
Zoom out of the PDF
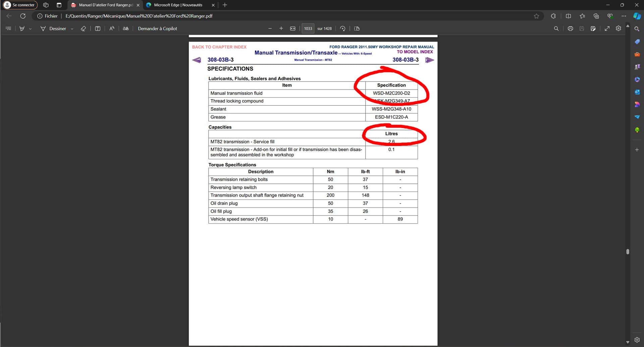[x=270, y=28]
